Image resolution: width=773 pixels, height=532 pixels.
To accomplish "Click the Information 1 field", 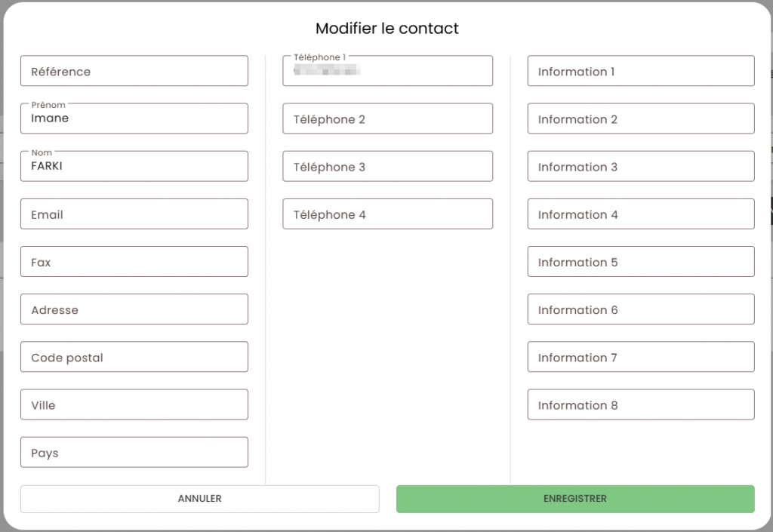I will [x=641, y=71].
